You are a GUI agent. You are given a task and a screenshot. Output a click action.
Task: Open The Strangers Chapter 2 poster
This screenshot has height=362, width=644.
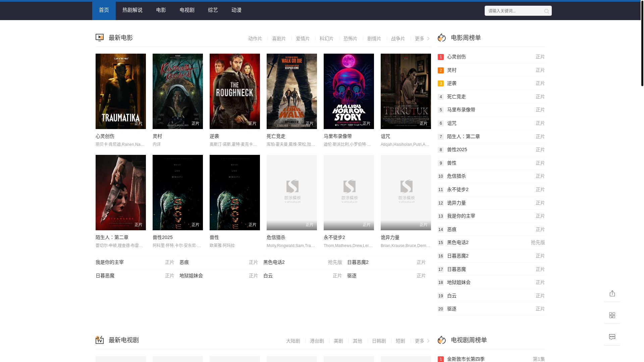click(x=121, y=192)
